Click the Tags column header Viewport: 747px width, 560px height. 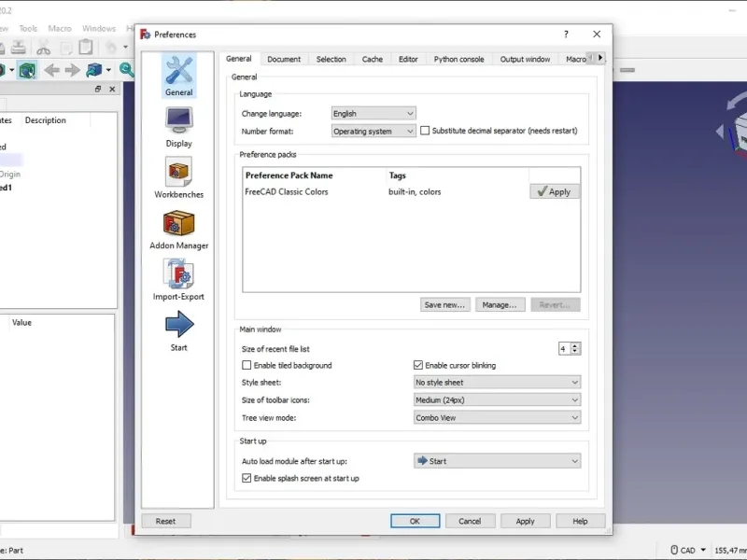coord(458,175)
